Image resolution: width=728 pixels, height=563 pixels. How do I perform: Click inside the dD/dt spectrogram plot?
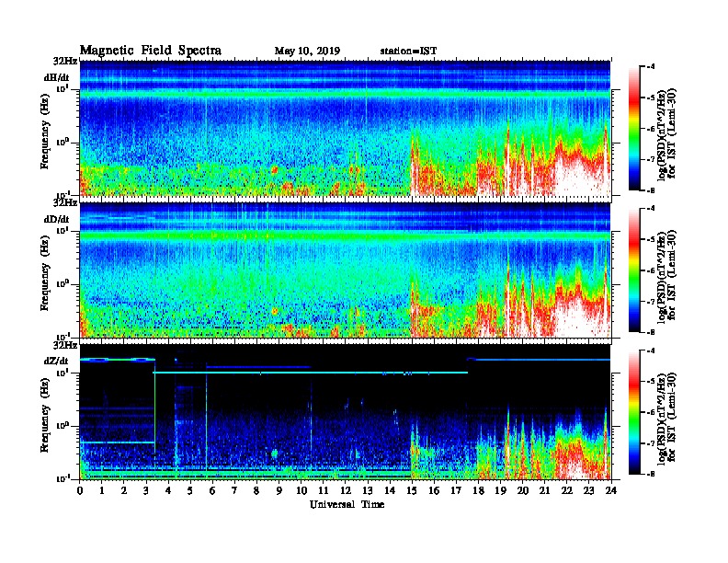(346, 270)
